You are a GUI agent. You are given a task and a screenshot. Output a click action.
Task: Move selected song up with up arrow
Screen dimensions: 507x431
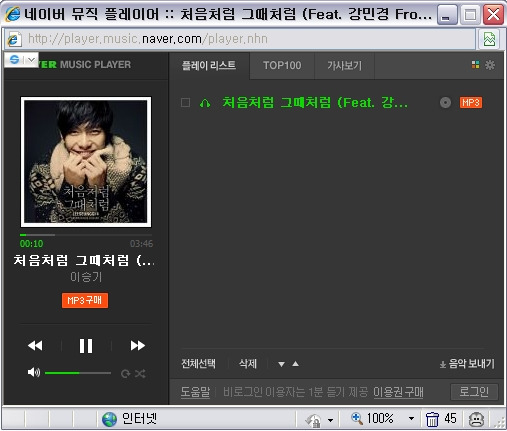pyautogui.click(x=295, y=364)
